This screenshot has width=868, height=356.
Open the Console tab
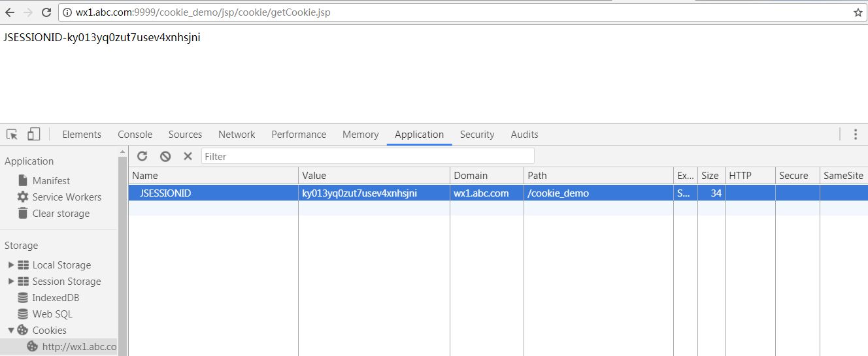point(135,135)
